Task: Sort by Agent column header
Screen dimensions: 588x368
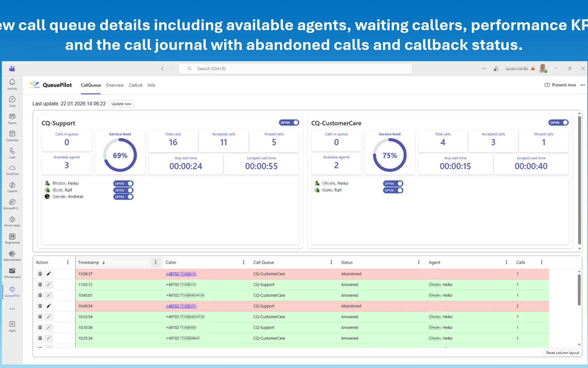Action: (x=434, y=262)
